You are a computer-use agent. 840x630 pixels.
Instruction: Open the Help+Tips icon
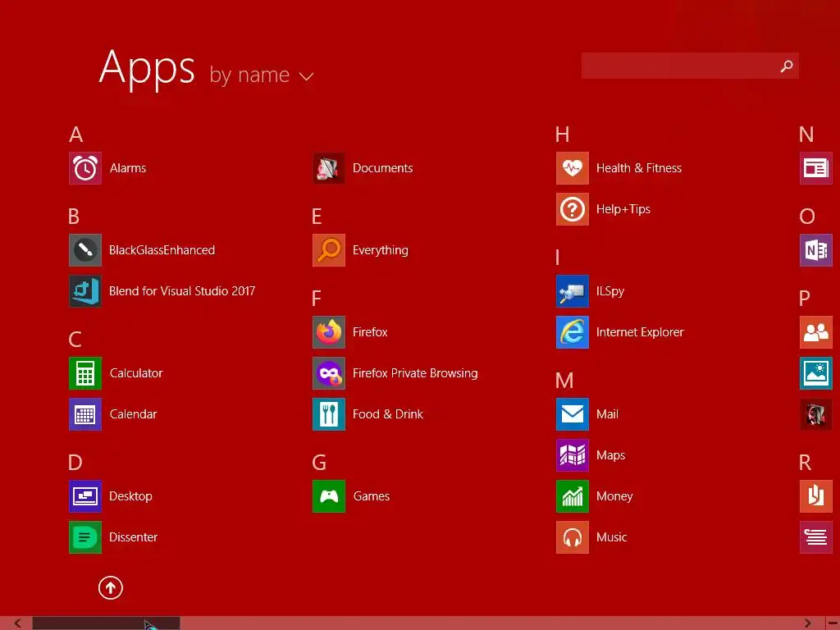click(573, 209)
